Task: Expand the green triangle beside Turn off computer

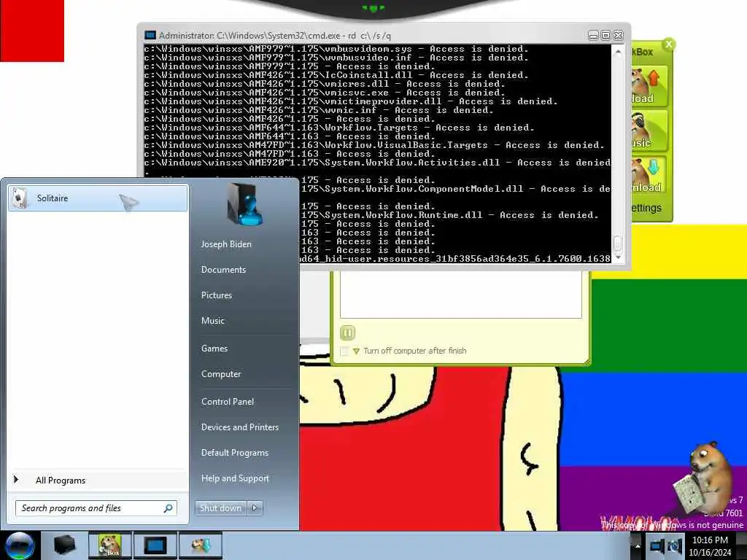Action: (356, 351)
